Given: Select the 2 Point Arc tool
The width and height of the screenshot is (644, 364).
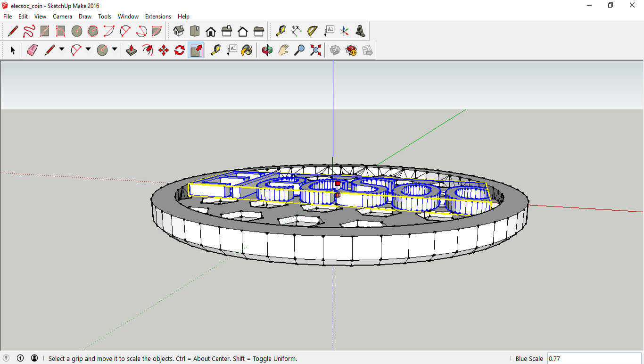Looking at the screenshot, I should click(125, 32).
